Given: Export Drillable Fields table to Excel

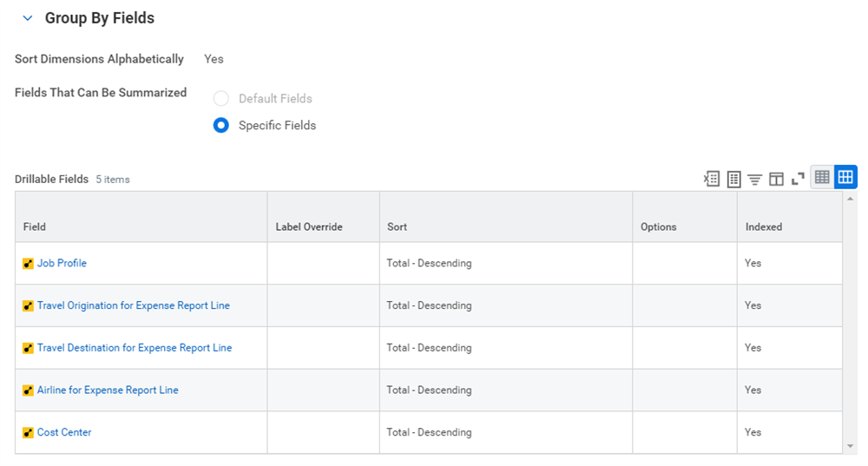Looking at the screenshot, I should click(x=712, y=179).
